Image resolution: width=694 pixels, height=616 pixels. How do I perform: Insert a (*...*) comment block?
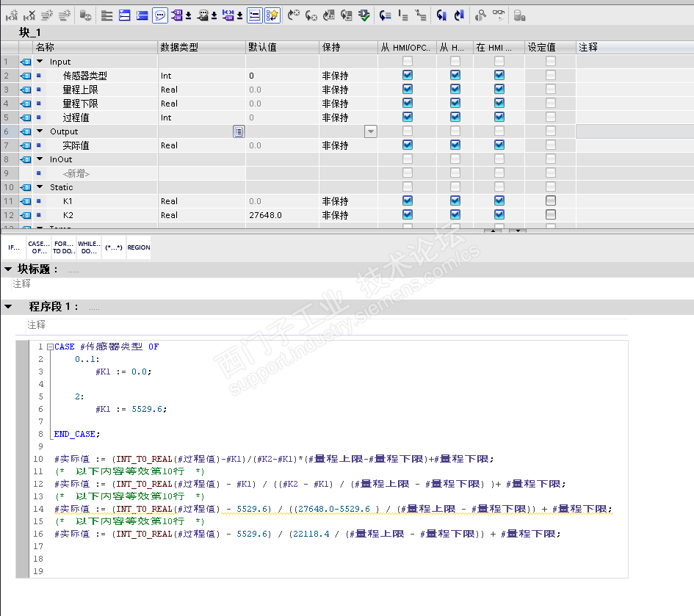click(x=114, y=247)
